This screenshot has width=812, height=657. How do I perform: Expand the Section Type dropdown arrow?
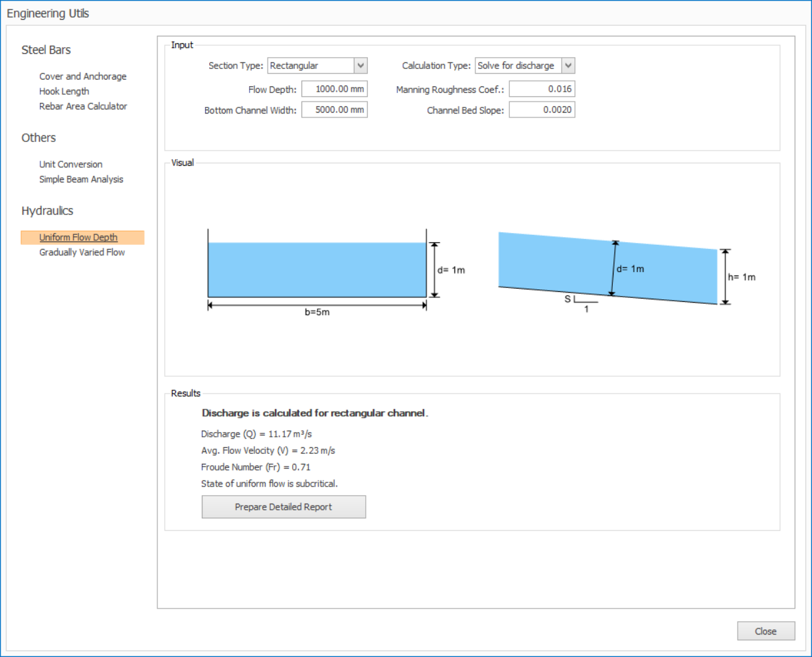coord(361,66)
